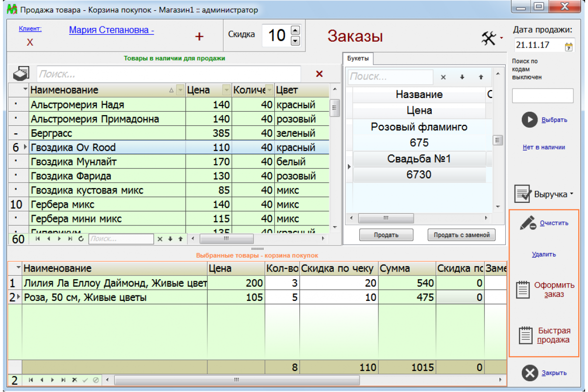Viewport: 588px width, 392px height.
Task: Click Скидка по чеку column header
Action: tap(339, 269)
